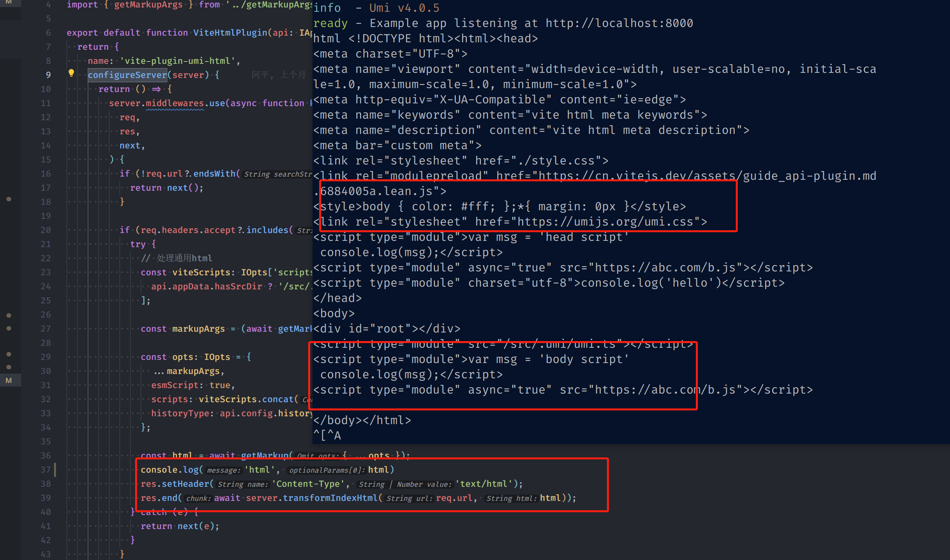Click the underlined 'middlewares' word on line 11
The height and width of the screenshot is (560, 950).
pos(175,103)
